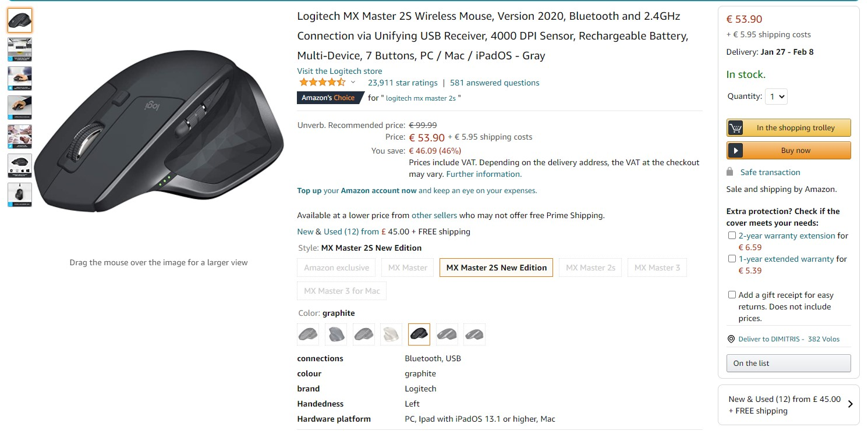
Task: Click the shopping trolley cart icon
Action: click(x=736, y=128)
